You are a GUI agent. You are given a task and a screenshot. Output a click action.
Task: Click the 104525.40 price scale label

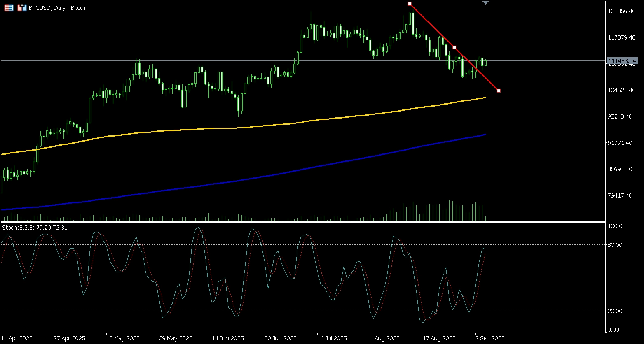coord(622,90)
